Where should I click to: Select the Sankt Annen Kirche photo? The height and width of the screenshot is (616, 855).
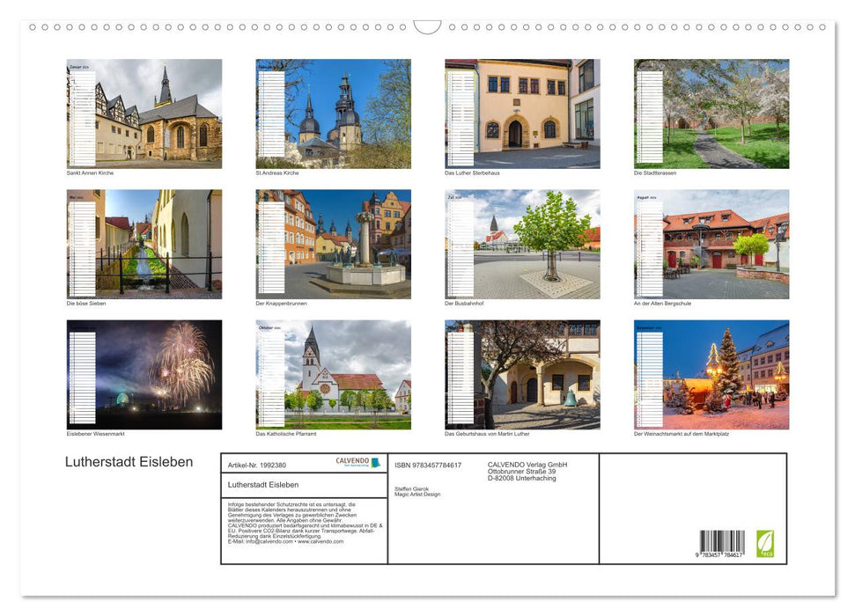click(158, 113)
